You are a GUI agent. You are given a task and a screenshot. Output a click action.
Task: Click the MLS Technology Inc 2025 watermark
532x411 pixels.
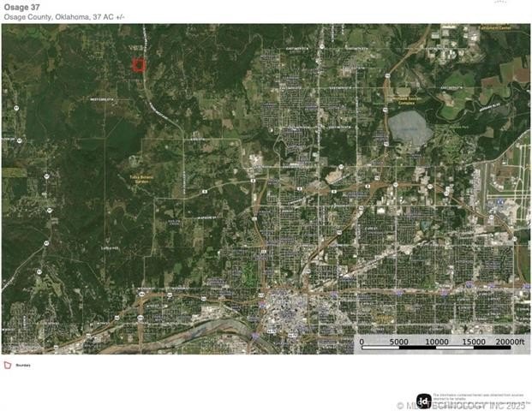click(x=463, y=404)
